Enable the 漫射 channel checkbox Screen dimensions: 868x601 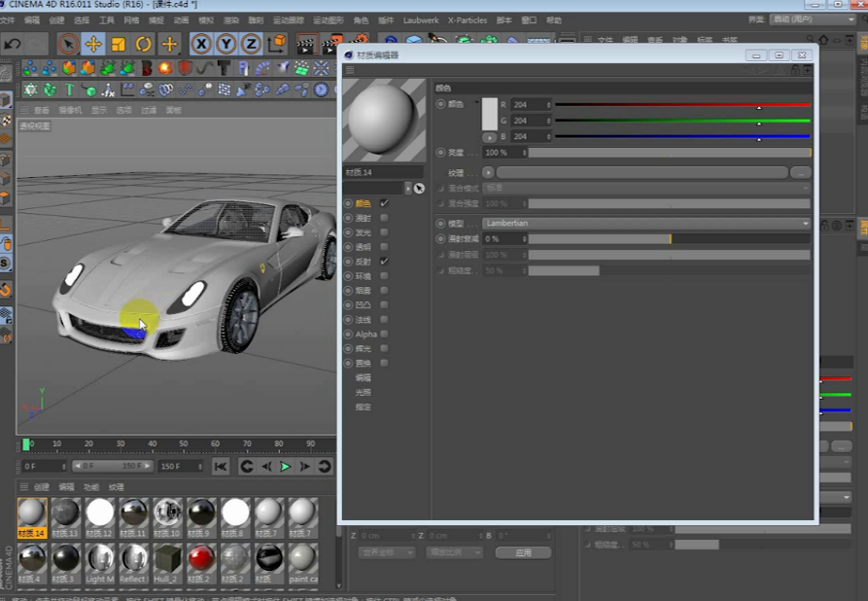coord(384,218)
